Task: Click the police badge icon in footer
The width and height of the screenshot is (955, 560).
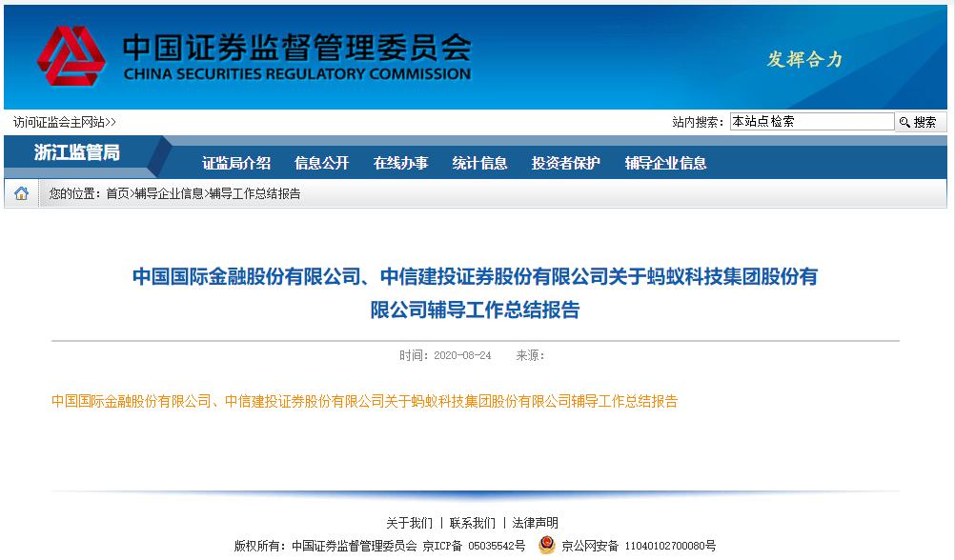Action: [546, 545]
